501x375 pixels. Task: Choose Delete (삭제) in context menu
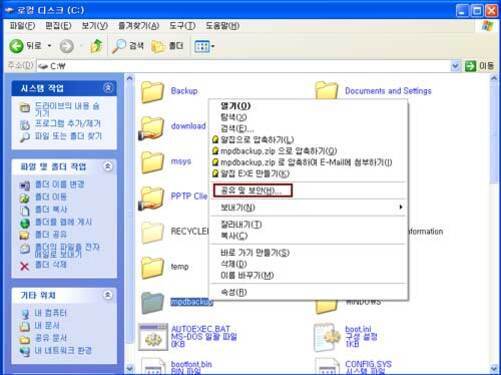(308, 264)
